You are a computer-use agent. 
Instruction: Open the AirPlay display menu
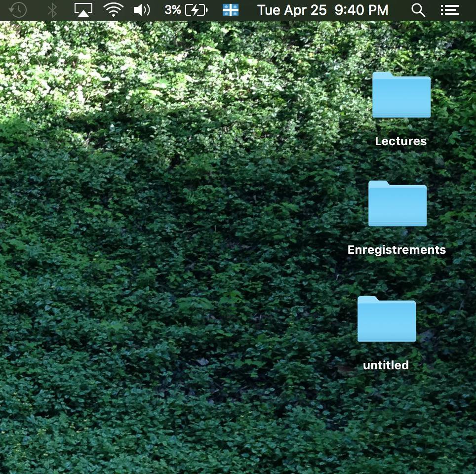83,10
